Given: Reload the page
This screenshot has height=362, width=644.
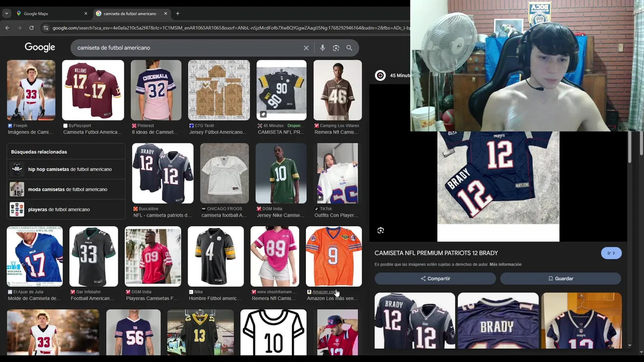Looking at the screenshot, I should point(31,28).
